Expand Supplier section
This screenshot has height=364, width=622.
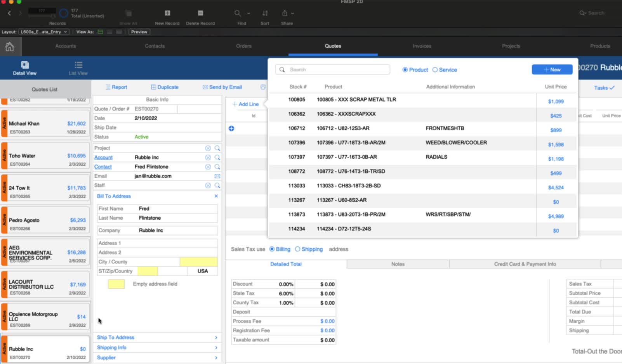click(x=157, y=358)
